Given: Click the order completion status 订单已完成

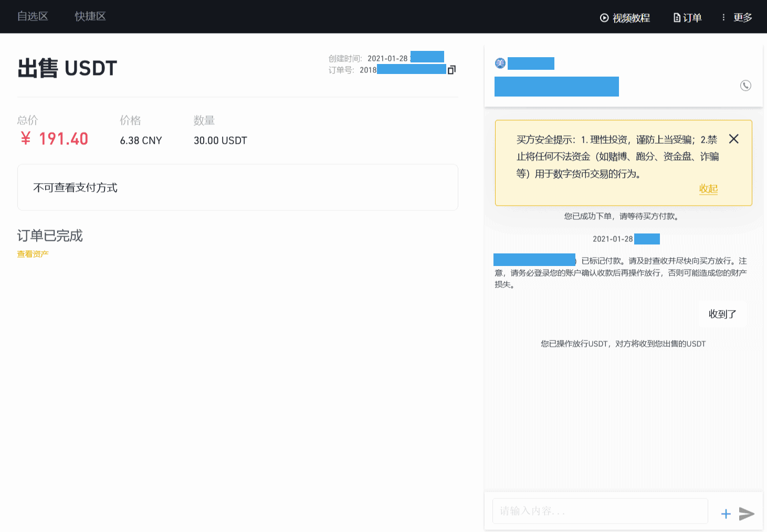Looking at the screenshot, I should (50, 236).
